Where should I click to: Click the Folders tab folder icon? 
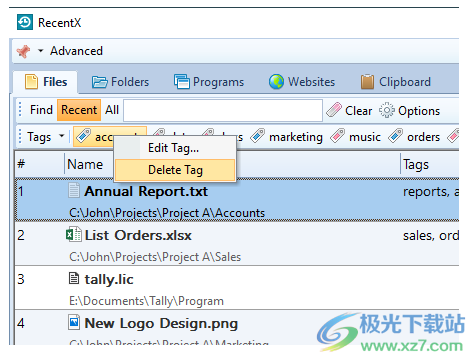99,82
